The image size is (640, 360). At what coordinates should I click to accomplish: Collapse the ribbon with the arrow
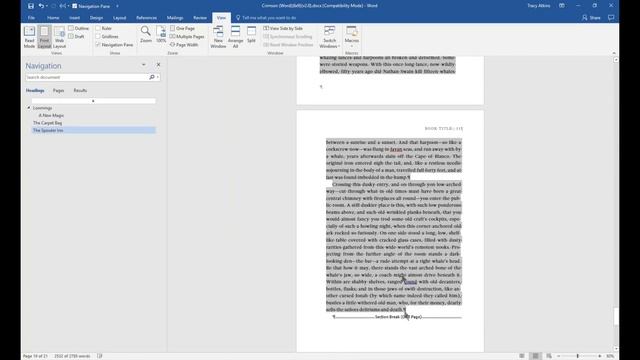click(x=613, y=53)
